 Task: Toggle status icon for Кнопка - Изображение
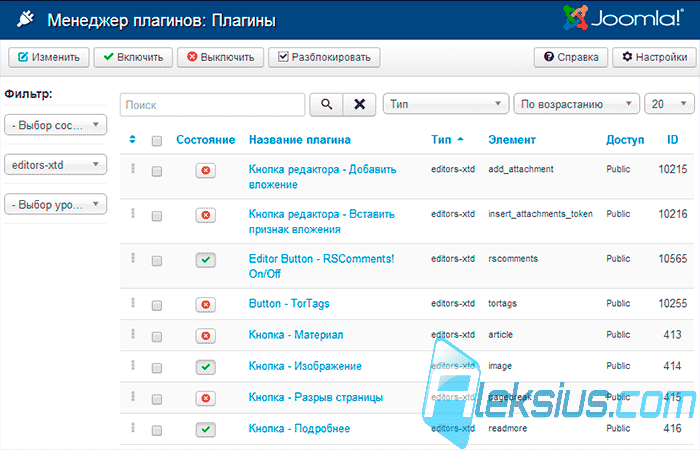(x=205, y=367)
